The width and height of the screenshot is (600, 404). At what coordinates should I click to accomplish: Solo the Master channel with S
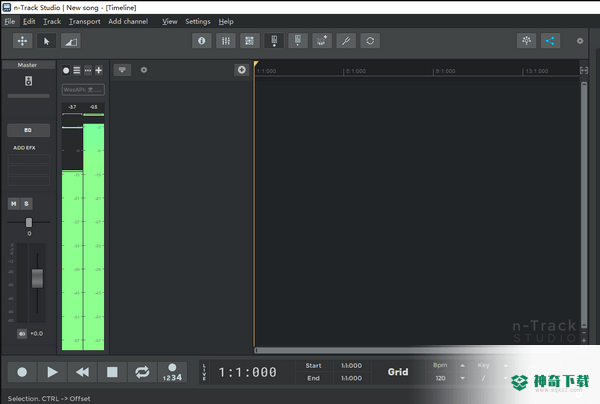coord(26,204)
